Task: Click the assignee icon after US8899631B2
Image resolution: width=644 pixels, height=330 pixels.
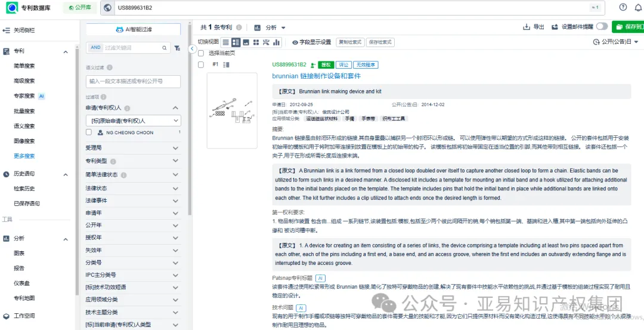Action: pos(314,65)
